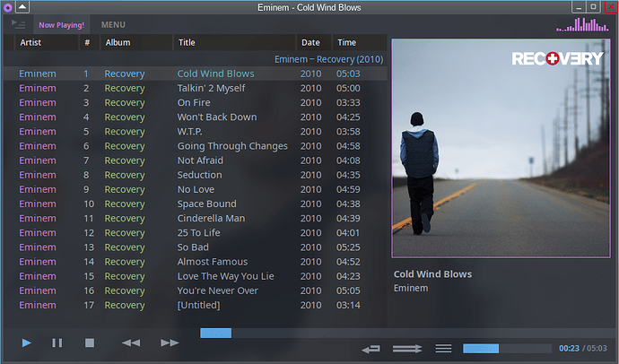Sort playlist by Time column header
The image size is (619, 364).
point(346,42)
